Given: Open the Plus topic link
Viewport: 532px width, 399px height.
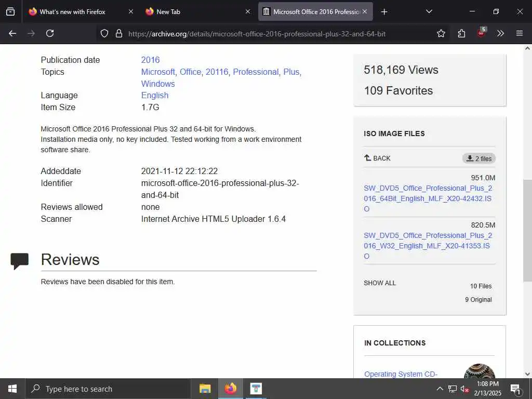Looking at the screenshot, I should tap(291, 72).
